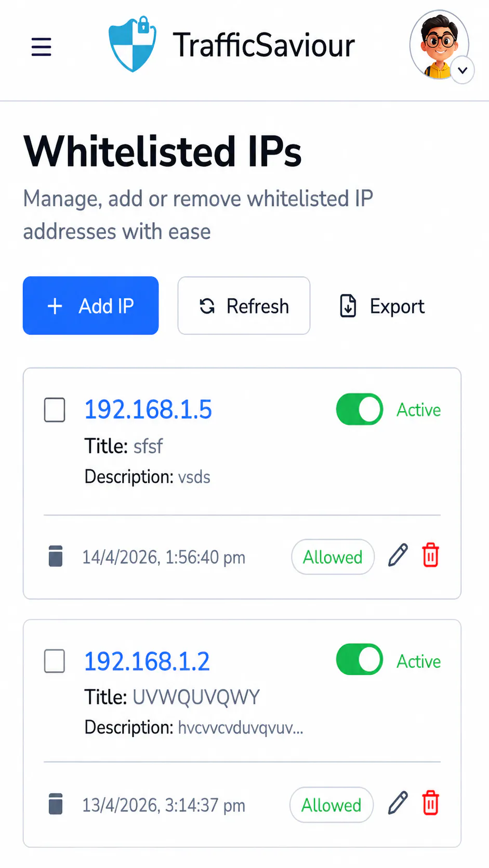Click the title text sfsf
Image resolution: width=489 pixels, height=868 pixels.
tap(148, 446)
